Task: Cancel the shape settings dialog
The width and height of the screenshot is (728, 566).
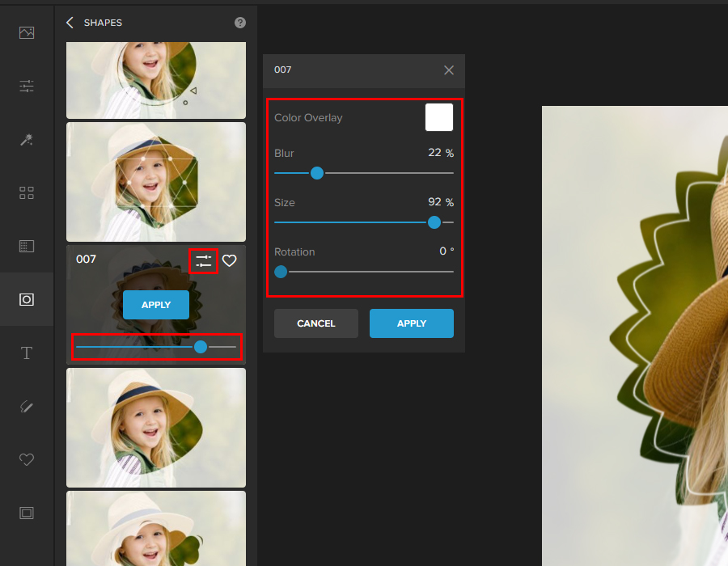Action: click(315, 323)
